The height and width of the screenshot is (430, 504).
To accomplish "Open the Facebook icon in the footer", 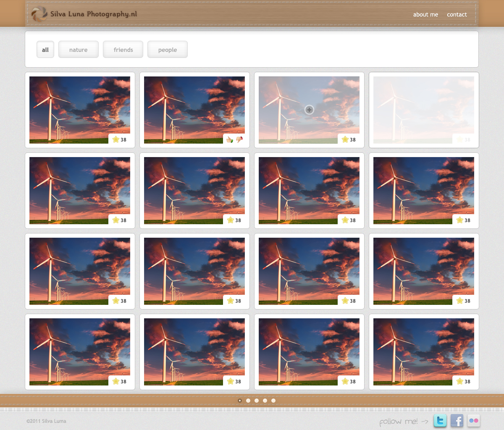I will [x=457, y=420].
